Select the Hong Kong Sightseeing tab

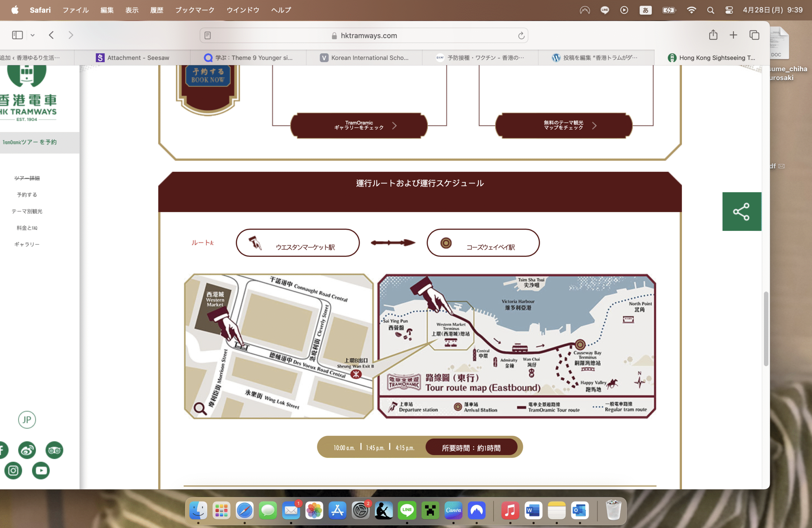point(712,58)
